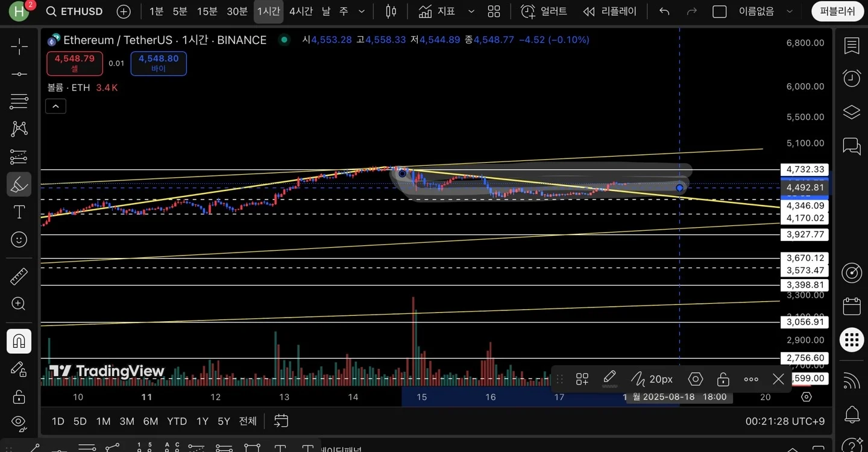Open the user profile menu avatar
Viewport: 868px width, 452px height.
(19, 11)
